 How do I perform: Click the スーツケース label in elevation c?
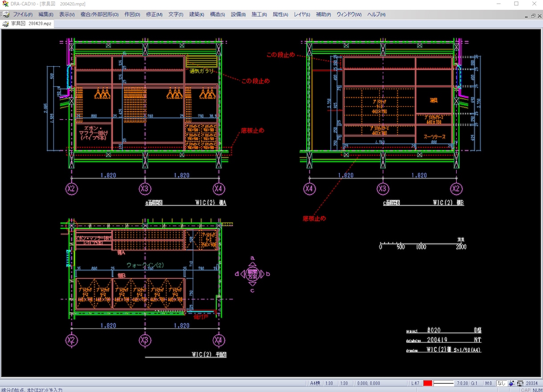(x=434, y=137)
